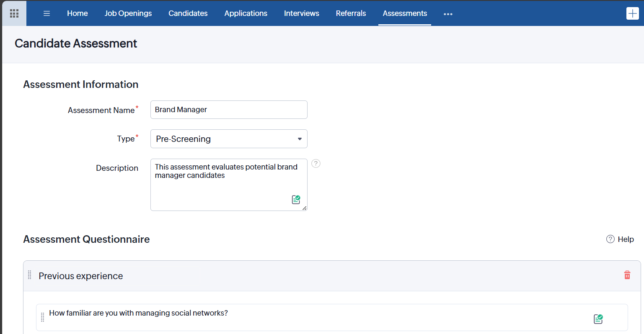Click the Description help question mark icon

click(316, 164)
